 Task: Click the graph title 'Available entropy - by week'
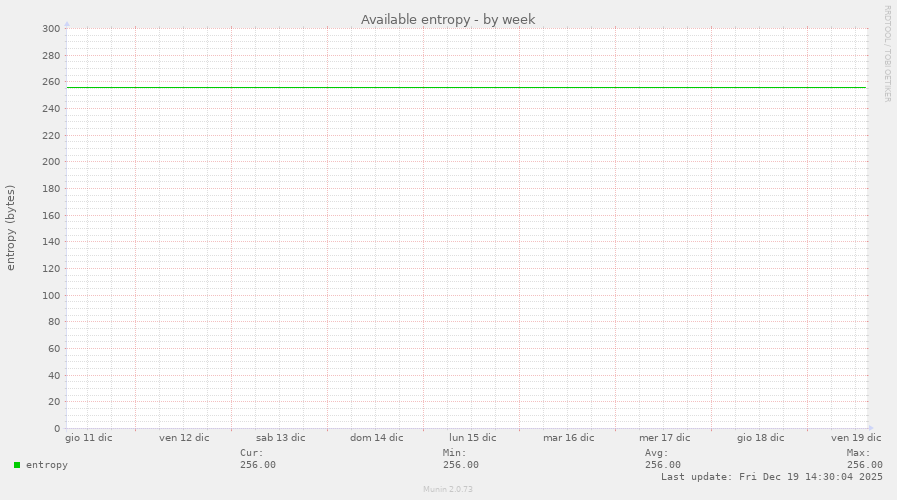click(448, 19)
